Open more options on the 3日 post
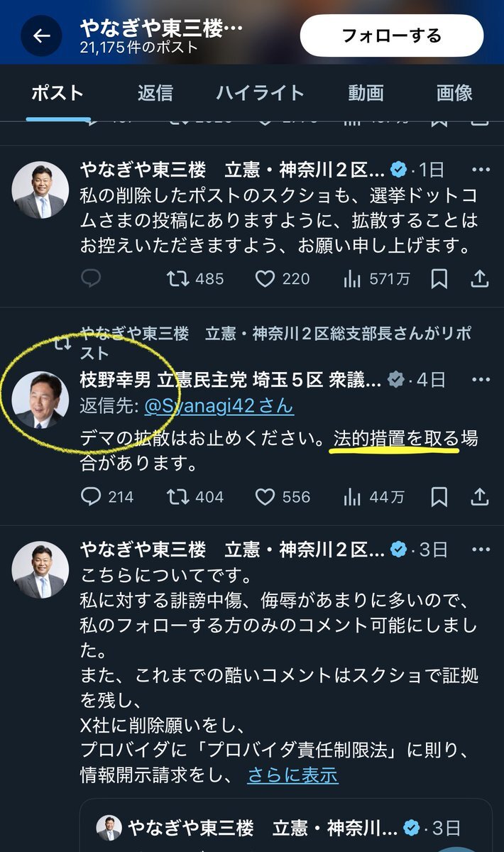 481,549
